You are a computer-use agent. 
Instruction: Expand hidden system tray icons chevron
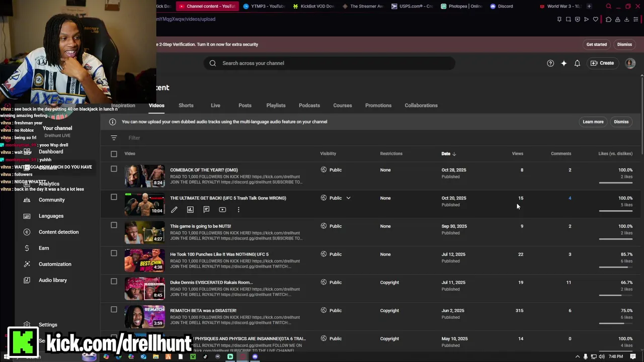(x=578, y=356)
